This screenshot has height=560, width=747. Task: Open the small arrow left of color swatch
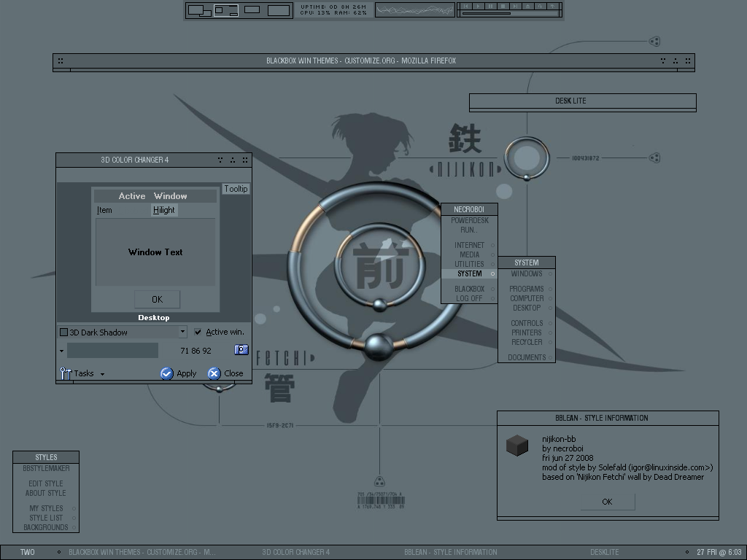point(61,351)
